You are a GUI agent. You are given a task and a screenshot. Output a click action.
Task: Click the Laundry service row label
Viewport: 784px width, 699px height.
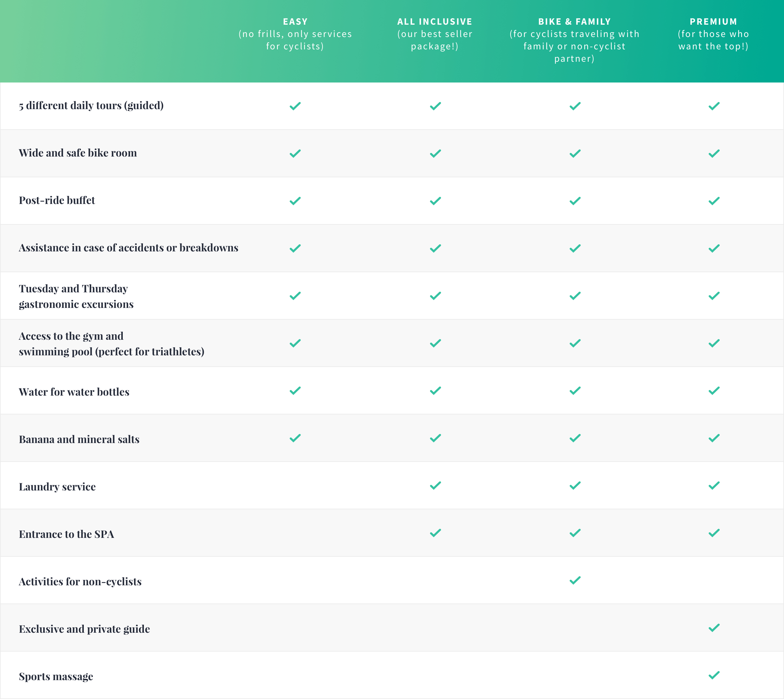(x=57, y=487)
